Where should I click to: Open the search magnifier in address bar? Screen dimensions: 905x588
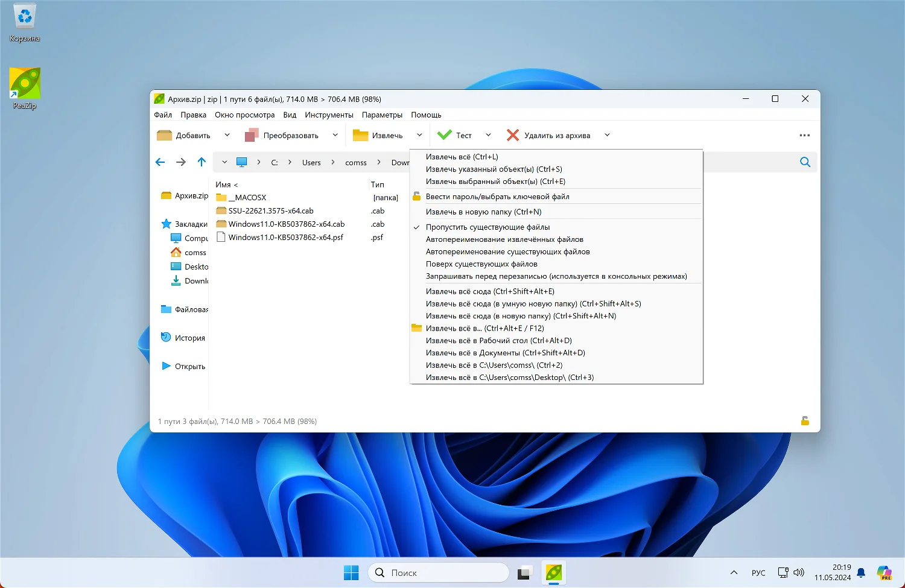point(805,162)
